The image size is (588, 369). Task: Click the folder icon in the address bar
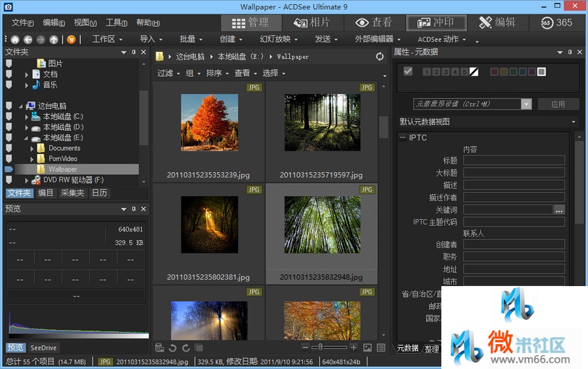pyautogui.click(x=159, y=57)
